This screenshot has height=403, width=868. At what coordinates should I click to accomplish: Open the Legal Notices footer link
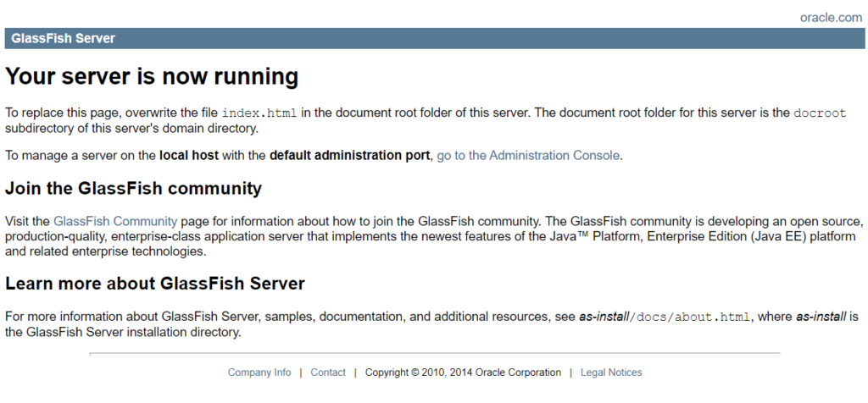click(x=611, y=373)
